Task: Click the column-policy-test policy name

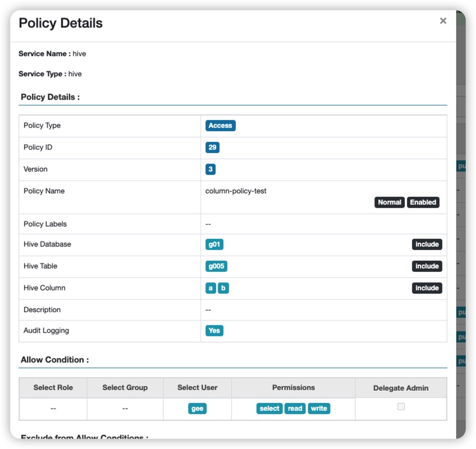Action: (x=236, y=191)
